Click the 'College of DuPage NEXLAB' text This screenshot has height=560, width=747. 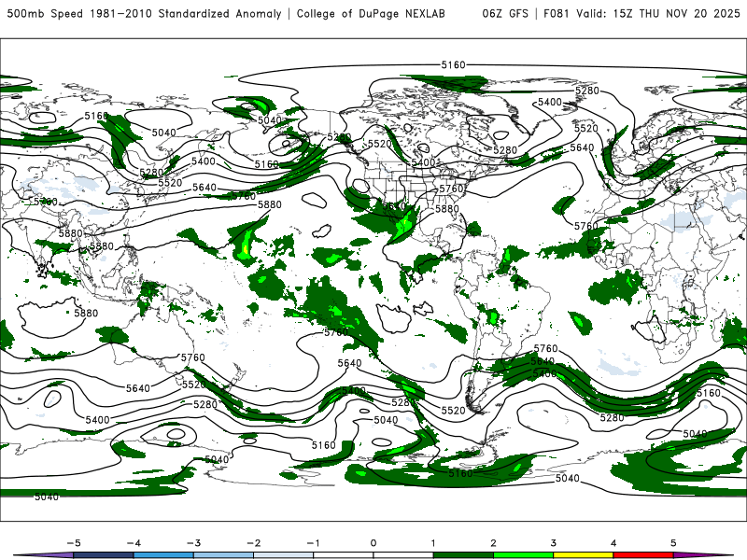(x=371, y=13)
